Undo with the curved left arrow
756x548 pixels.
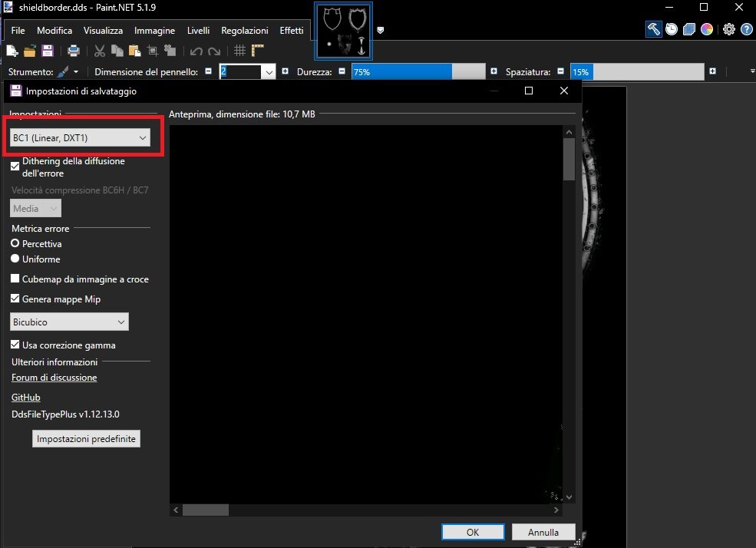(x=196, y=51)
